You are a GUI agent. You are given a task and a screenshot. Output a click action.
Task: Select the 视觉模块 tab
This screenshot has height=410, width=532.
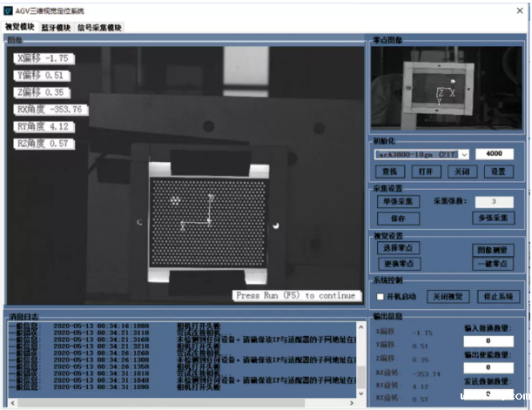19,28
